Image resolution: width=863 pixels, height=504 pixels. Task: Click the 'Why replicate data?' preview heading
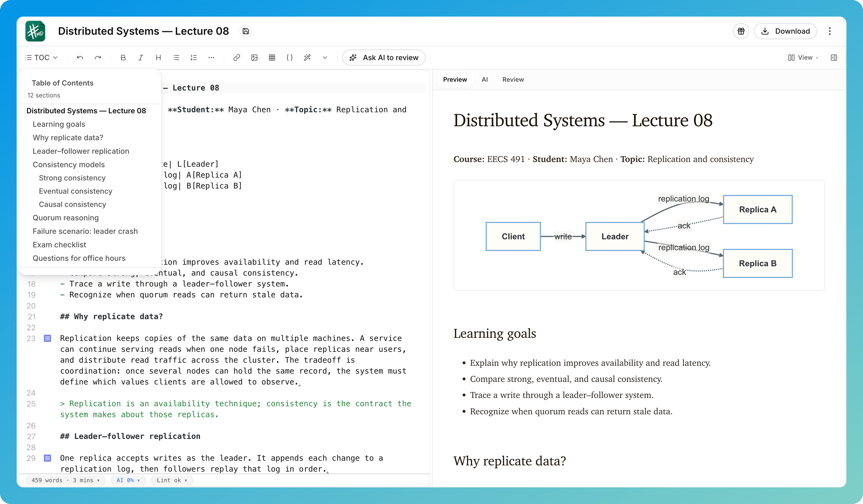[510, 461]
